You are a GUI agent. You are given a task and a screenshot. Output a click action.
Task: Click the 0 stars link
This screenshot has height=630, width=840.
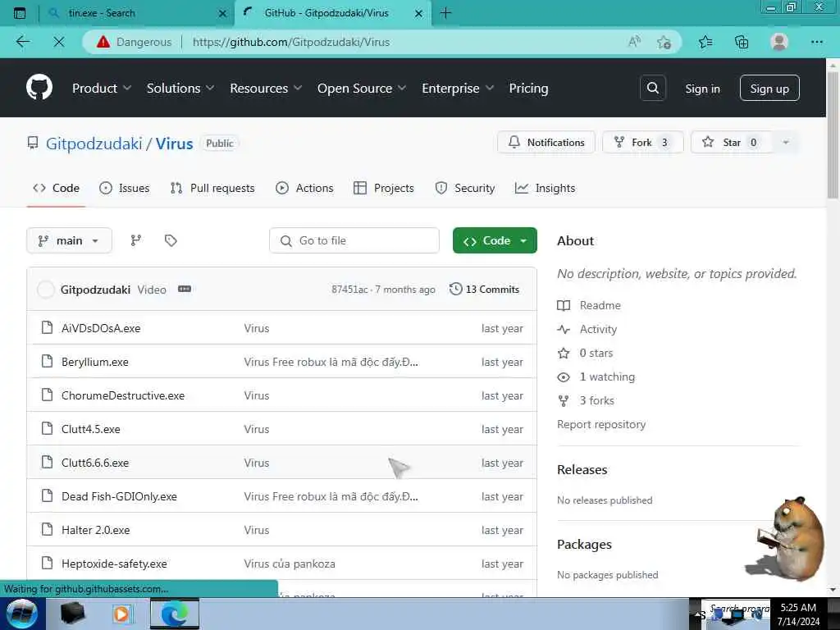pyautogui.click(x=596, y=353)
